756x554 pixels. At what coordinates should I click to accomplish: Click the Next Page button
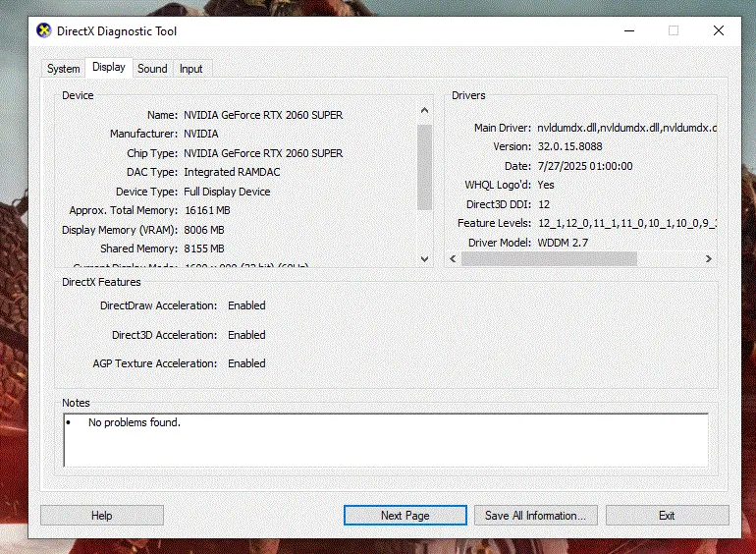click(x=405, y=516)
